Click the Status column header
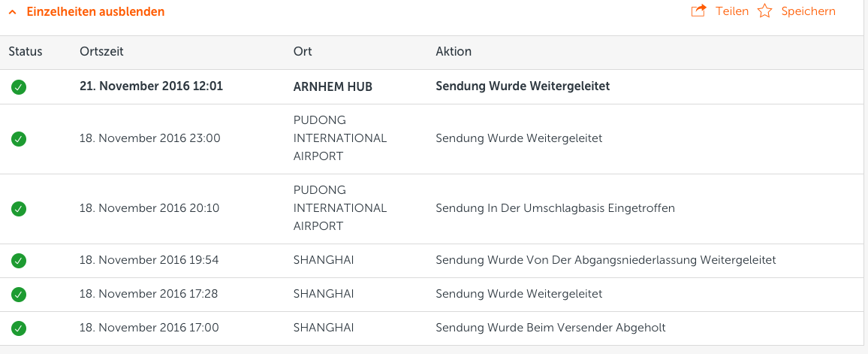Screen dimensions: 868x354 [26, 52]
